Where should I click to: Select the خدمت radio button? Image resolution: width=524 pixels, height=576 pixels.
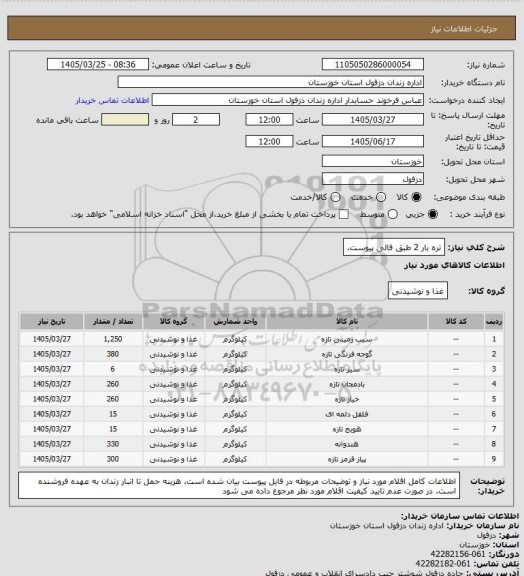381,197
